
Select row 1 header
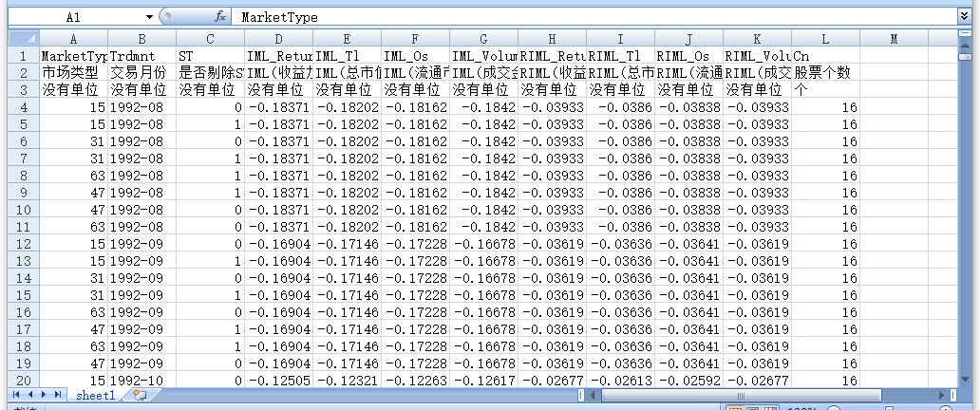pyautogui.click(x=24, y=56)
